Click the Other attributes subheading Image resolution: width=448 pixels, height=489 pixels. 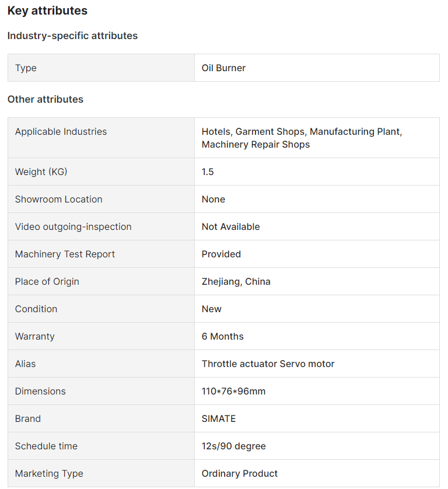pyautogui.click(x=45, y=99)
